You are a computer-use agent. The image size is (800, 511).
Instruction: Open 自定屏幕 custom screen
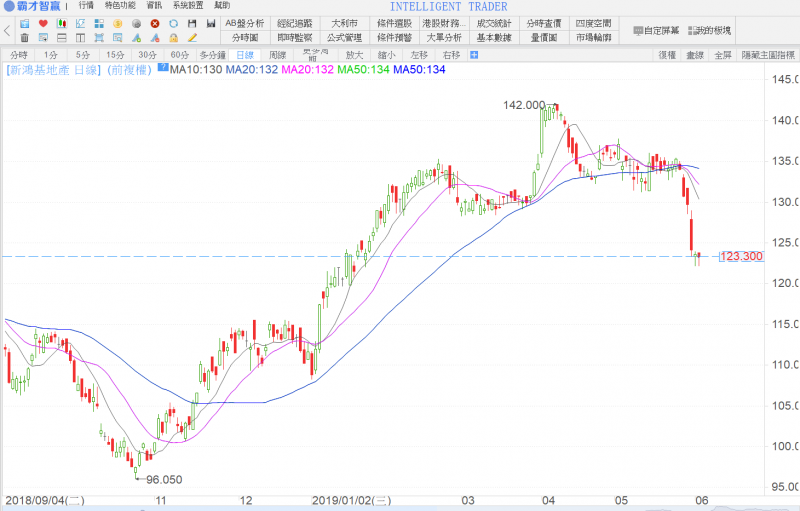click(x=658, y=30)
